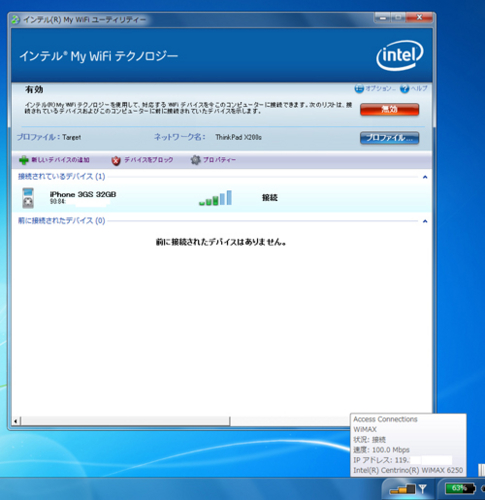
Task: Click the 90:84 MAC address under iPhone
Action: click(x=58, y=202)
